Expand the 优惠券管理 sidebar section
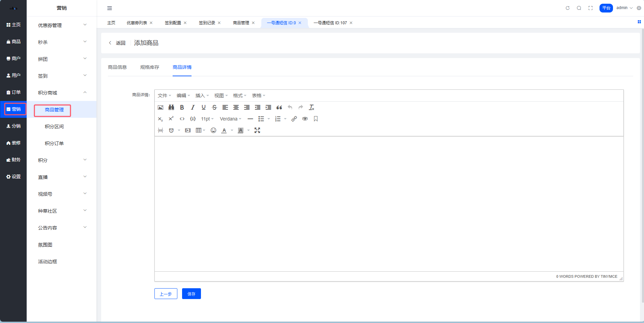The image size is (644, 323). [x=61, y=25]
